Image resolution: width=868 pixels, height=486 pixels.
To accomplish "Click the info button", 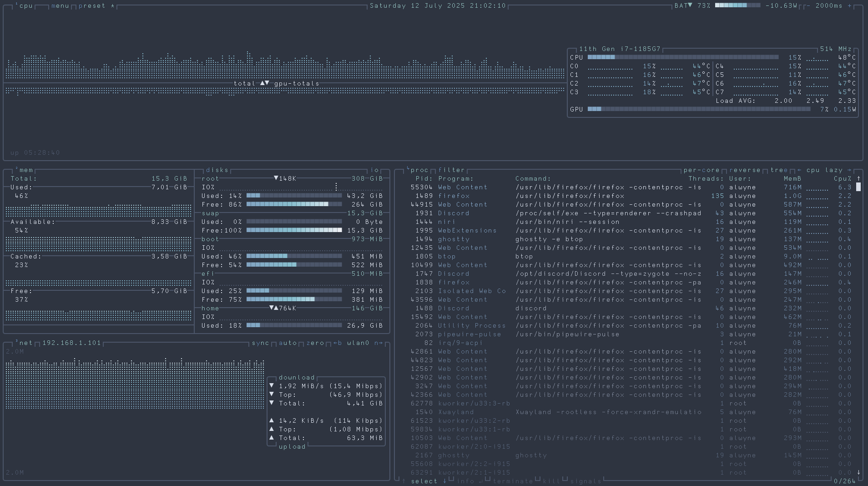I will point(469,481).
